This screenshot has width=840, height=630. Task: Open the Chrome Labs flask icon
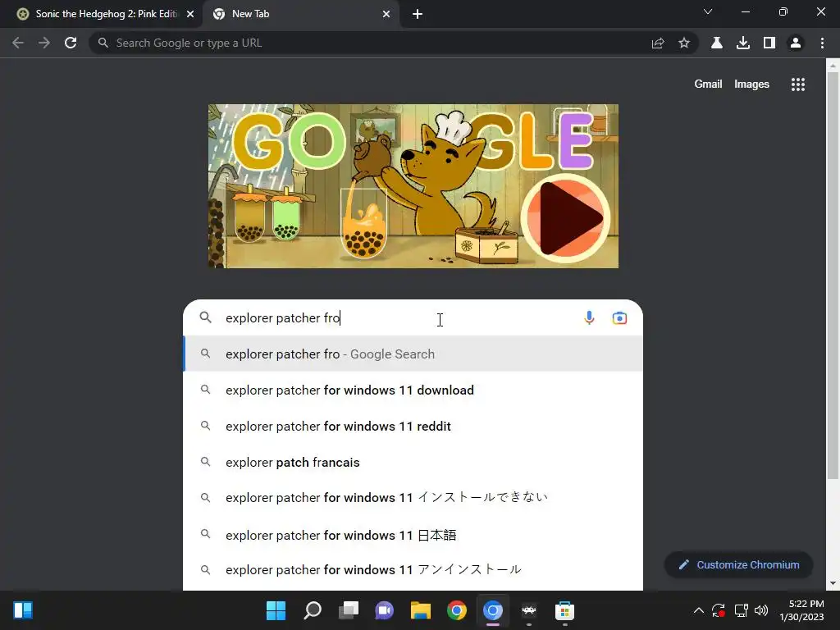point(717,43)
